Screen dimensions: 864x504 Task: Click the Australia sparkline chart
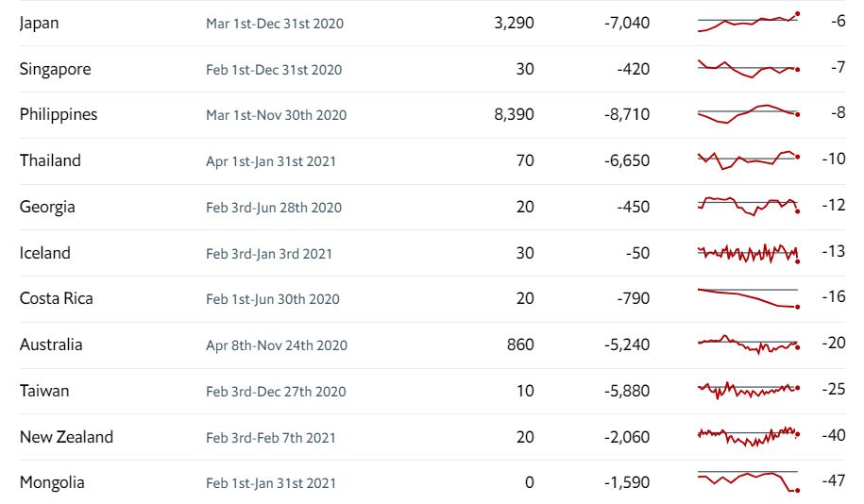[748, 344]
